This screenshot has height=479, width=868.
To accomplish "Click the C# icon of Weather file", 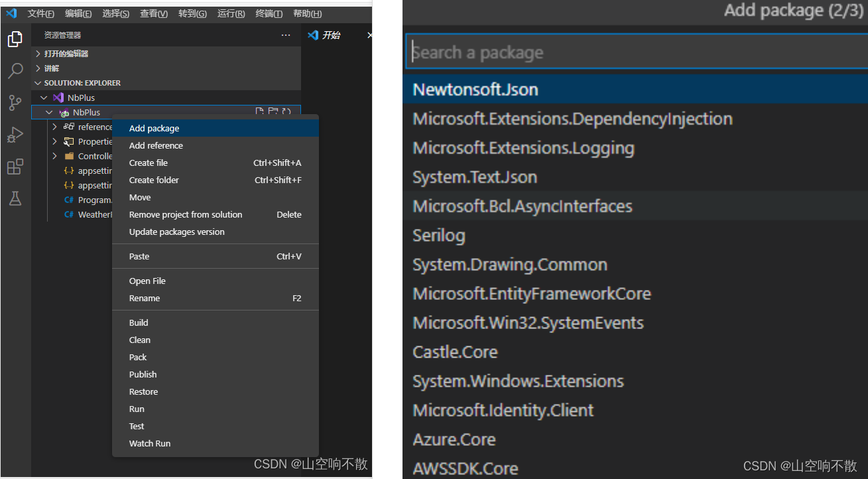I will click(69, 214).
